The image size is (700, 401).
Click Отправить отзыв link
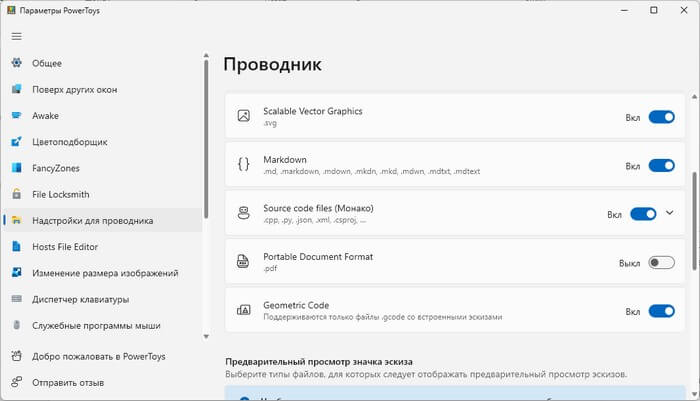(103, 383)
